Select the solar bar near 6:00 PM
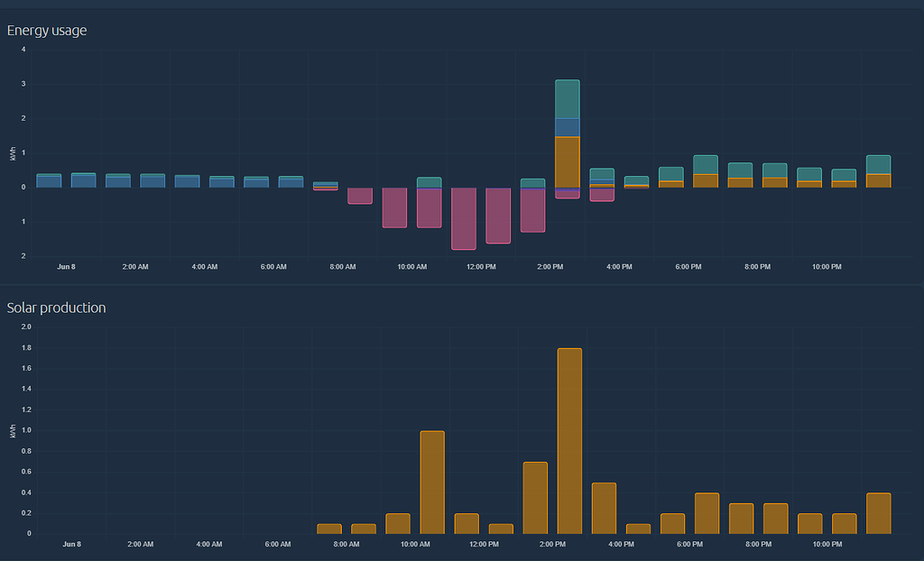 coord(708,514)
